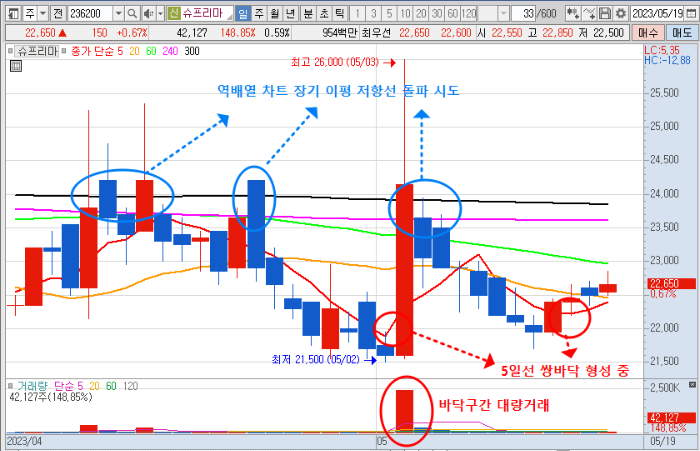Switch to the 분 minute chart tab
This screenshot has height=451, width=700.
pos(308,14)
